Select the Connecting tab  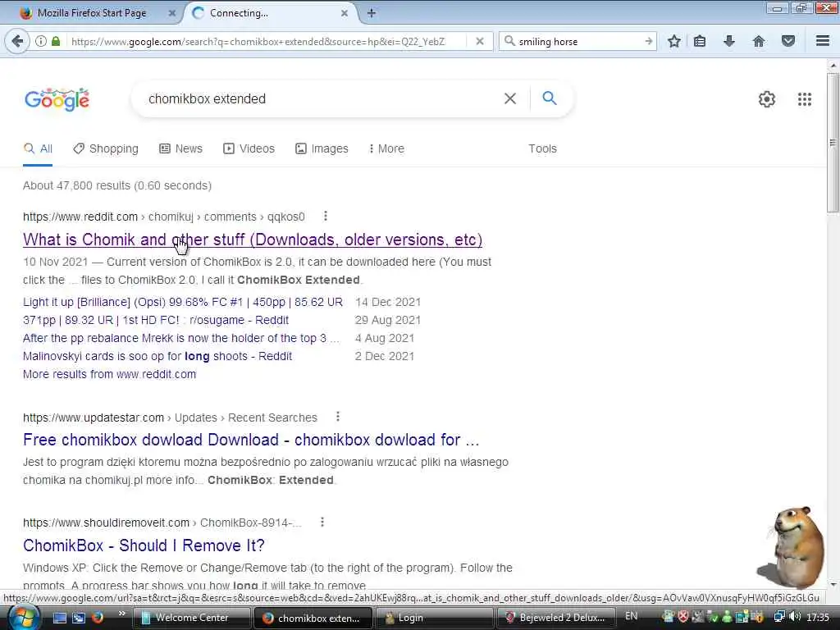click(x=268, y=13)
